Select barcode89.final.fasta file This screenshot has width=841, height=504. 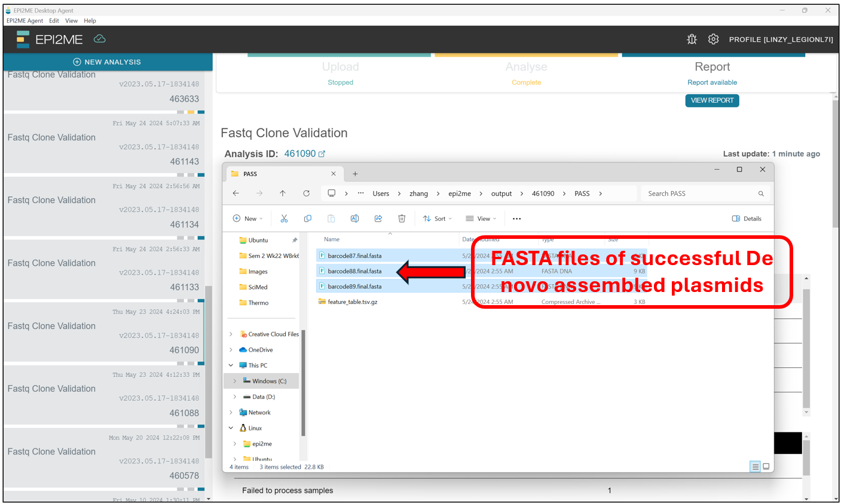pyautogui.click(x=354, y=287)
